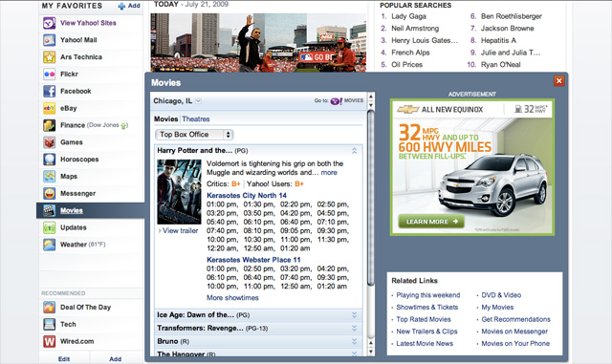Click scroll down arrow of movie list
Screen dimensions: 612x364
coord(371,352)
